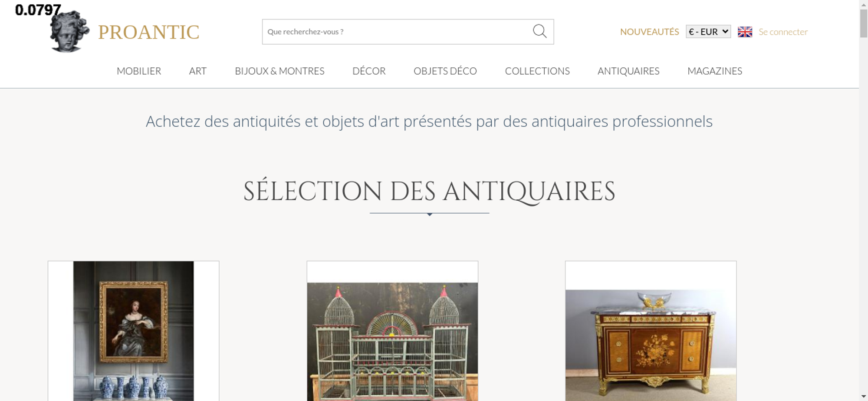Open the antique birdcage thumbnail

coord(392,331)
